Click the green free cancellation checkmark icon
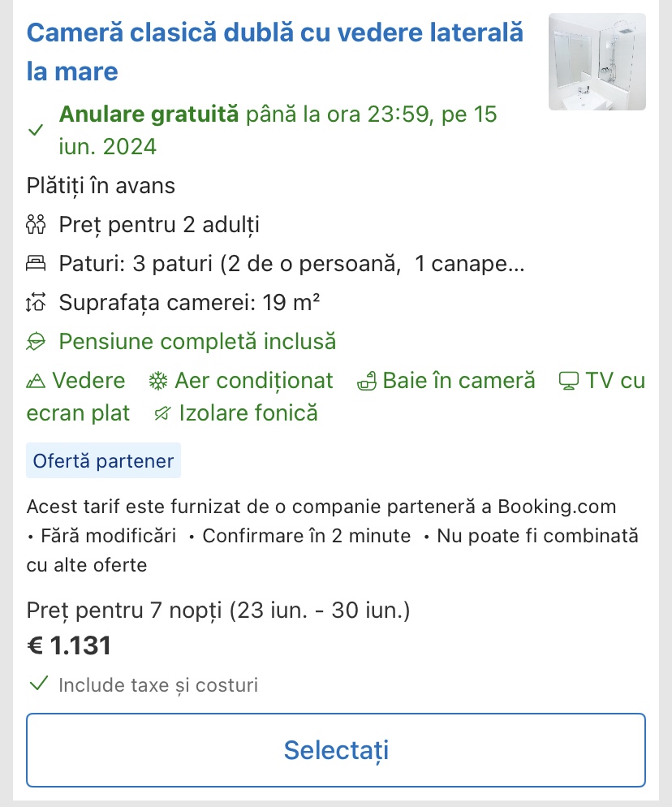This screenshot has width=672, height=807. pyautogui.click(x=36, y=131)
